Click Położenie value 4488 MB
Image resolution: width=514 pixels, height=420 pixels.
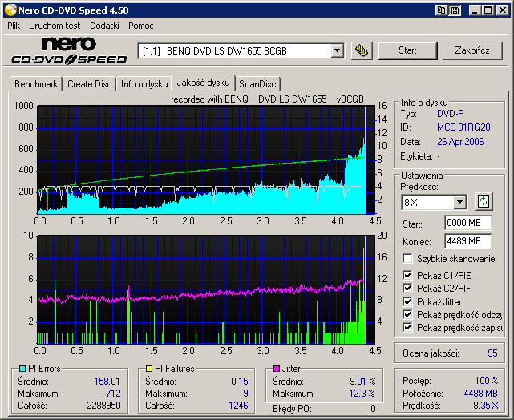coord(480,393)
